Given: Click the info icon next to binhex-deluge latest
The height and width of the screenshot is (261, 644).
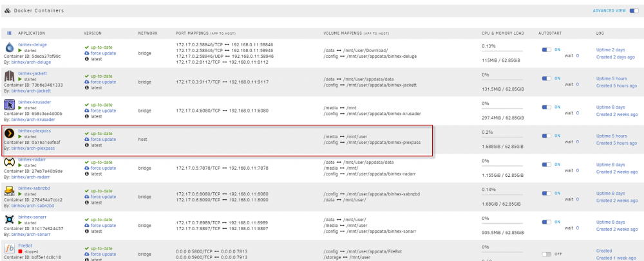Looking at the screenshot, I should point(87,59).
